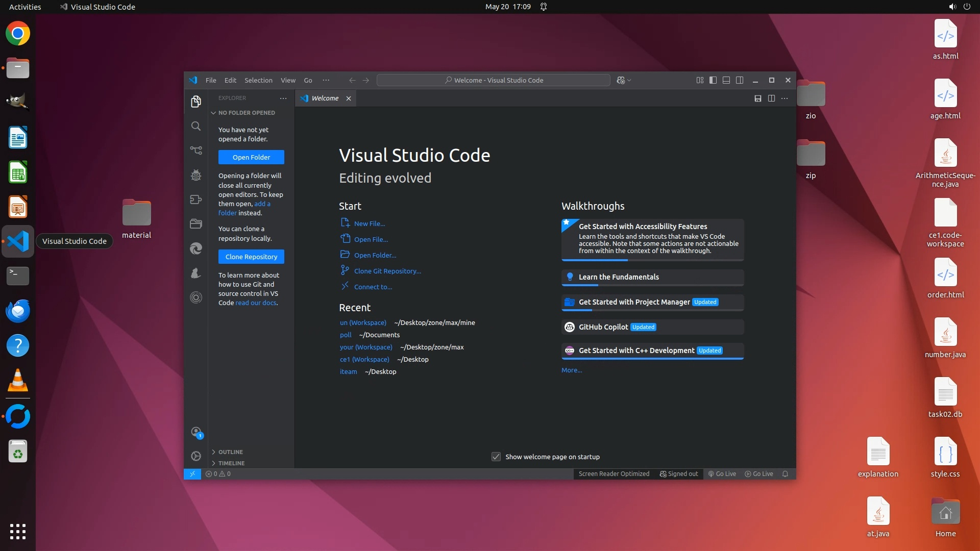The height and width of the screenshot is (551, 980).
Task: Open the Remote Explorer view
Action: pos(196,199)
